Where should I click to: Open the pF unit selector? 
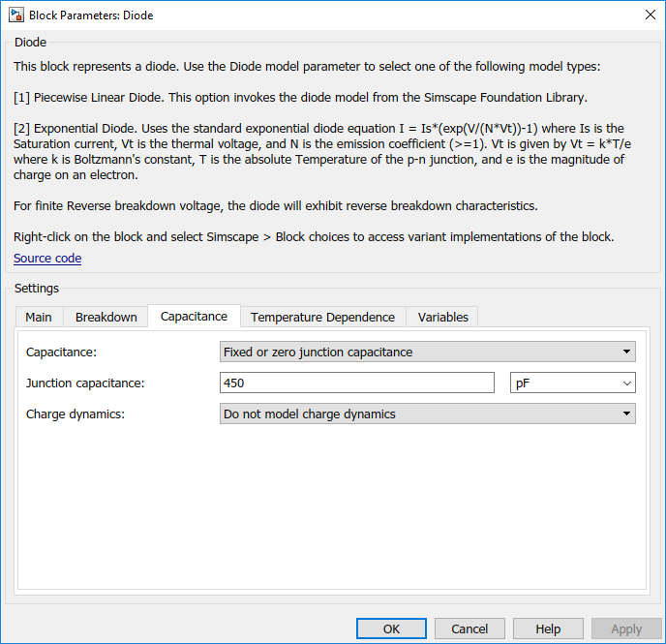tap(572, 383)
